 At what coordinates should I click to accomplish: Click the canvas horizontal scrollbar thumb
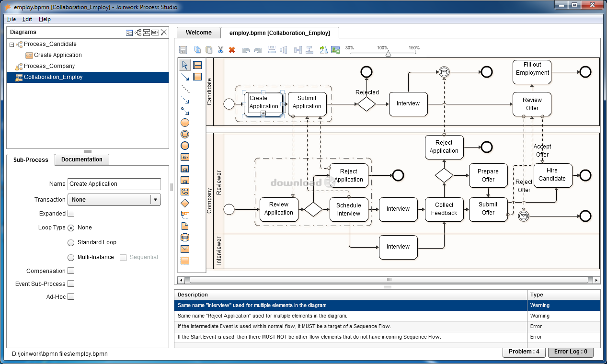(389, 280)
